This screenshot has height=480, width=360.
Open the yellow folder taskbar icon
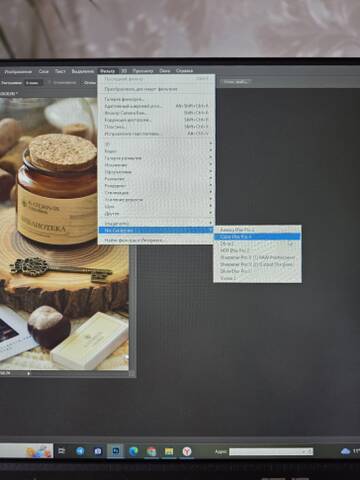169,451
